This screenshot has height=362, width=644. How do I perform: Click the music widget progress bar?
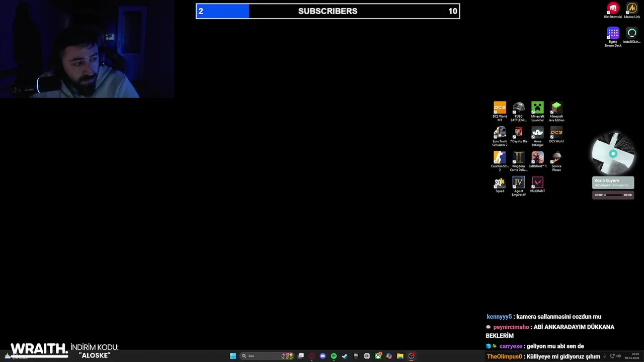point(613,195)
